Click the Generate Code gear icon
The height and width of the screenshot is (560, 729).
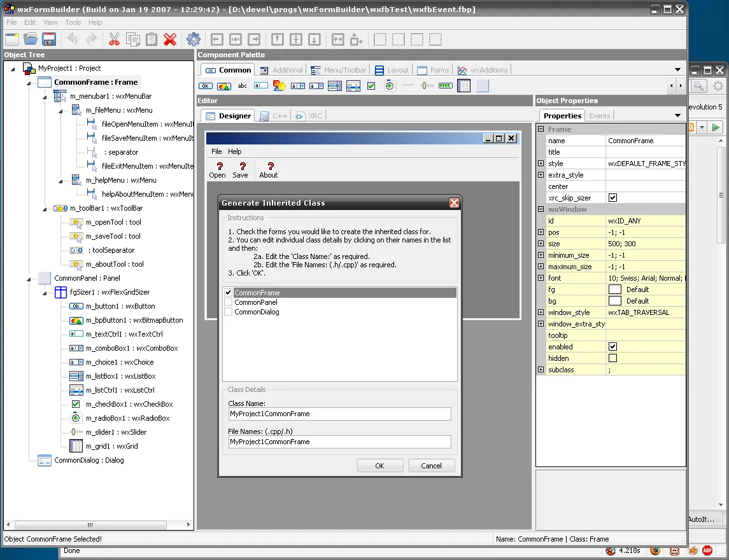(x=194, y=39)
